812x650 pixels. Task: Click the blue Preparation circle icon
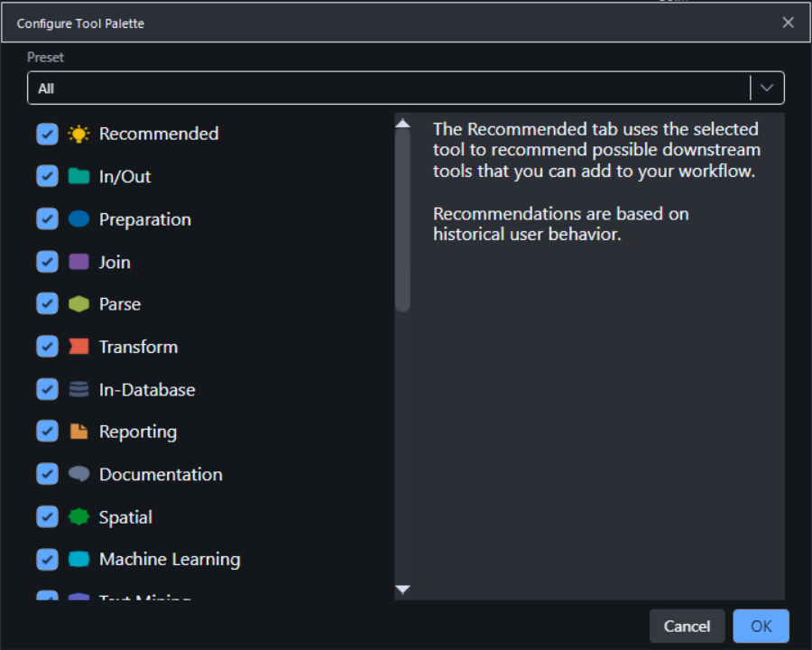[x=78, y=218]
